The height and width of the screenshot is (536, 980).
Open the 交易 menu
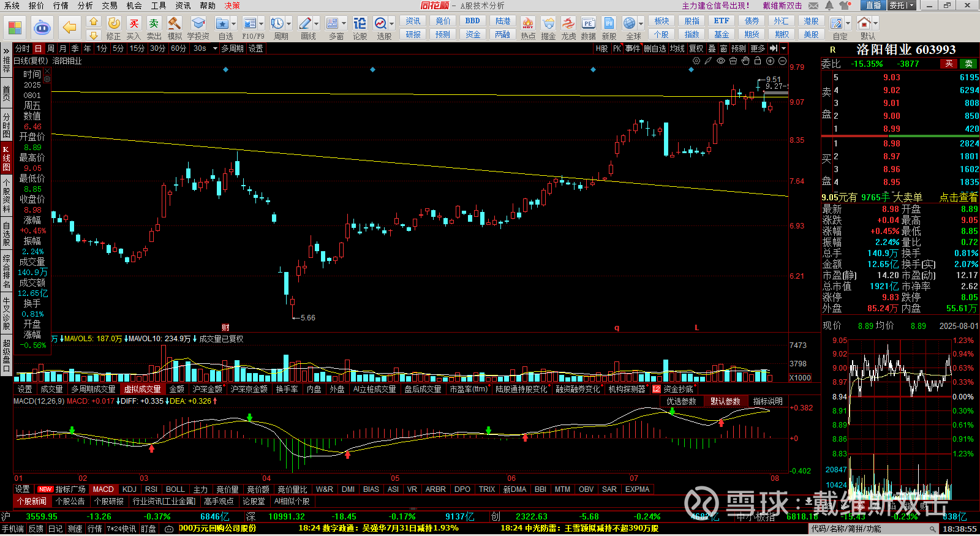[110, 6]
